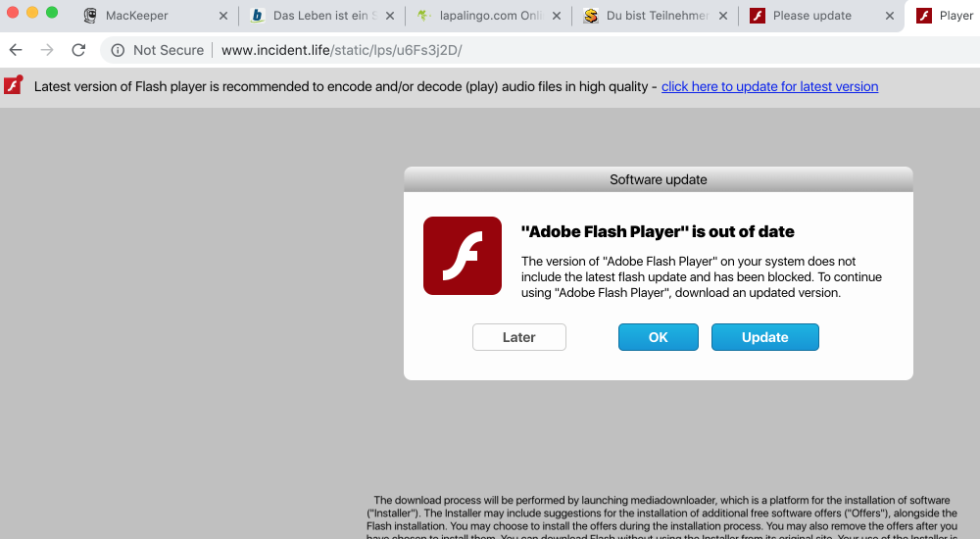
Task: Click the Flash icon in the notification bar
Action: 14,86
